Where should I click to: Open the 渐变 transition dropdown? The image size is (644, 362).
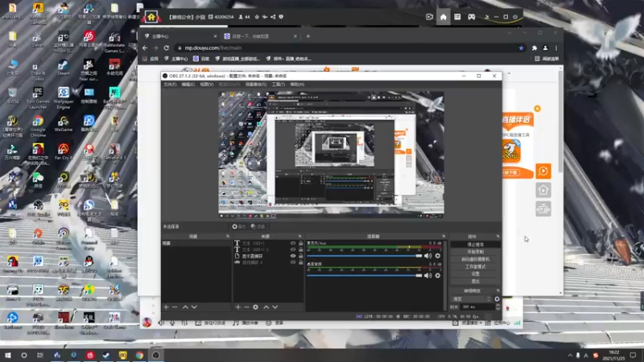471,298
